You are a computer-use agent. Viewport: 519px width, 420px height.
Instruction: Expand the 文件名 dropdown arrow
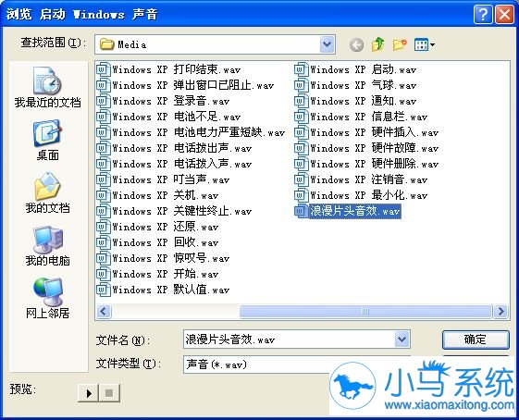pyautogui.click(x=402, y=339)
